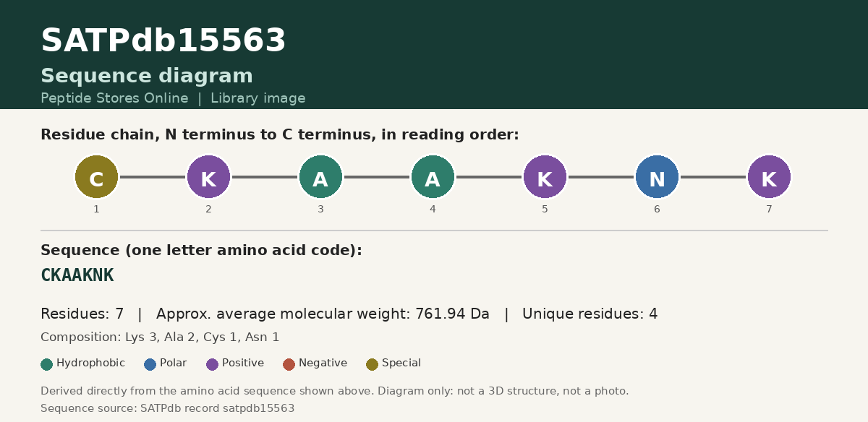
Task: Click position number 6 below the N residue
Action: coord(657,210)
